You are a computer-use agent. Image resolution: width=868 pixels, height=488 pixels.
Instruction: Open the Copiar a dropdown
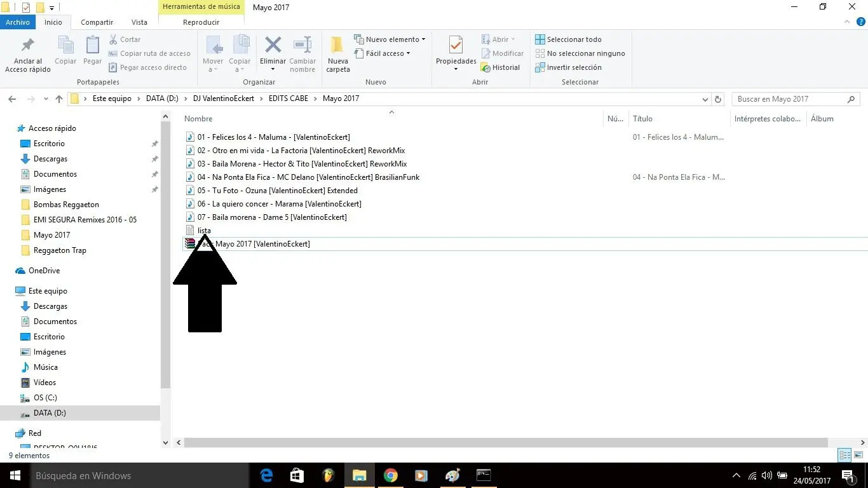pos(240,54)
